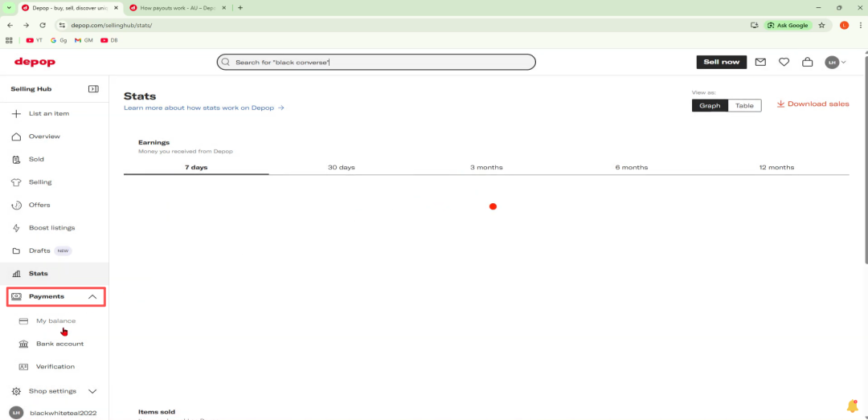Open the LH profile avatar menu
The width and height of the screenshot is (868, 420).
click(x=835, y=63)
